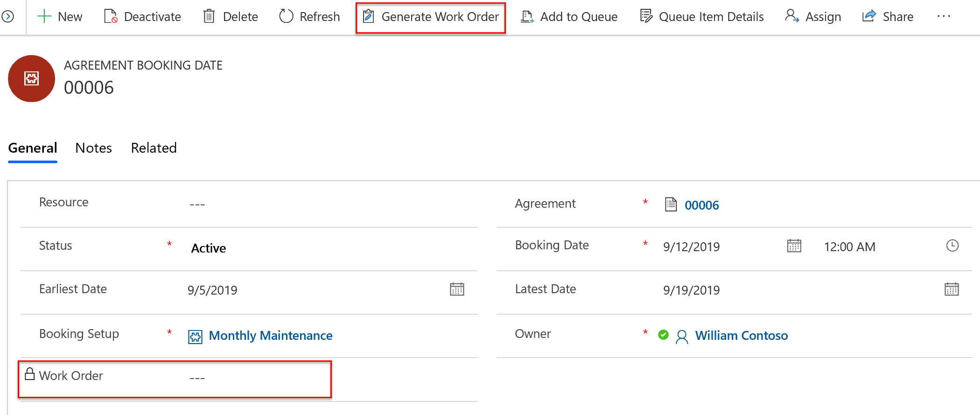Click the Booking Setup entity icon
Viewport: 980px width, 415px height.
click(x=195, y=337)
